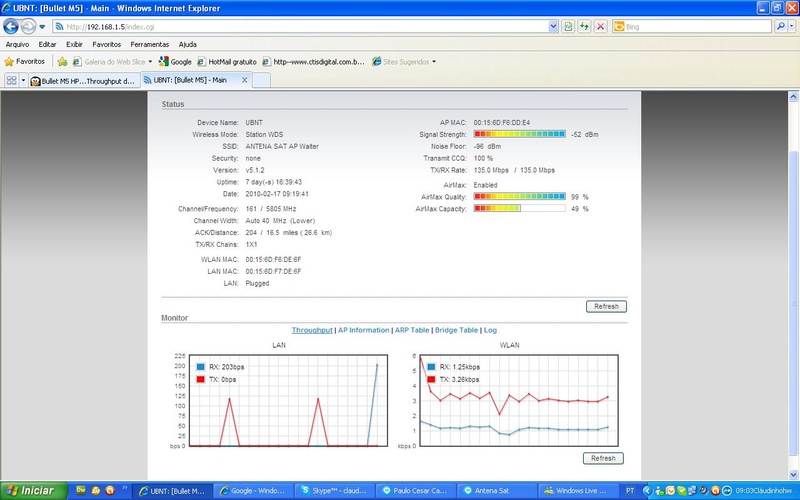Click the SSID value ANTENA SAT AP Walter

pos(282,146)
